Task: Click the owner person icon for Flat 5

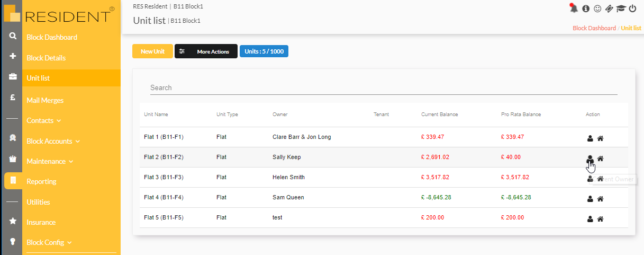Action: point(590,218)
